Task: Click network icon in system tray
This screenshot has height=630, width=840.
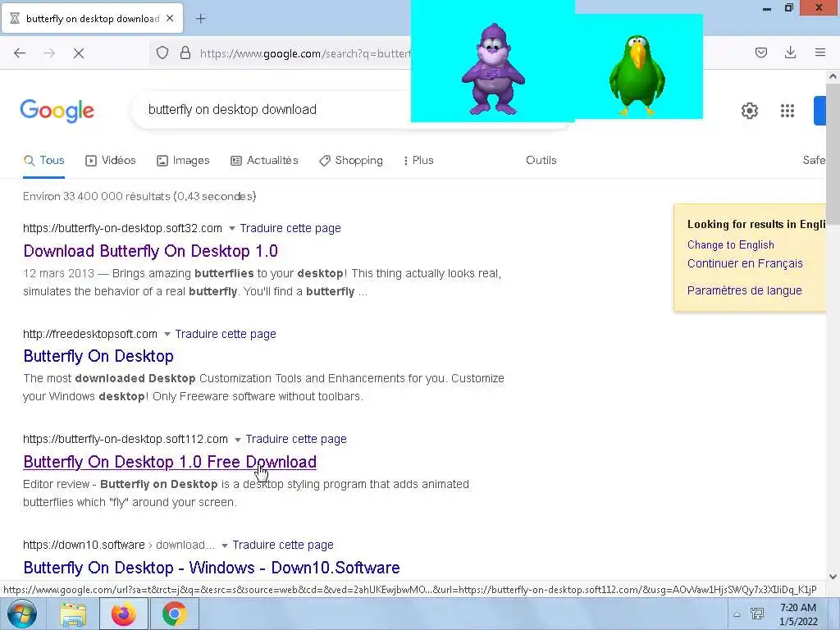Action: [757, 614]
